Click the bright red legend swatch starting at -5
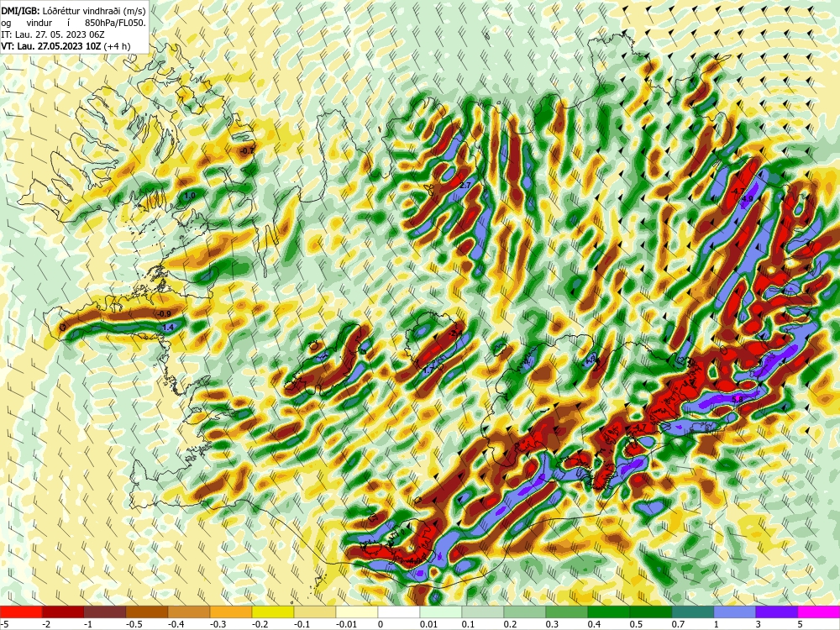This screenshot has width=840, height=630. [21, 612]
